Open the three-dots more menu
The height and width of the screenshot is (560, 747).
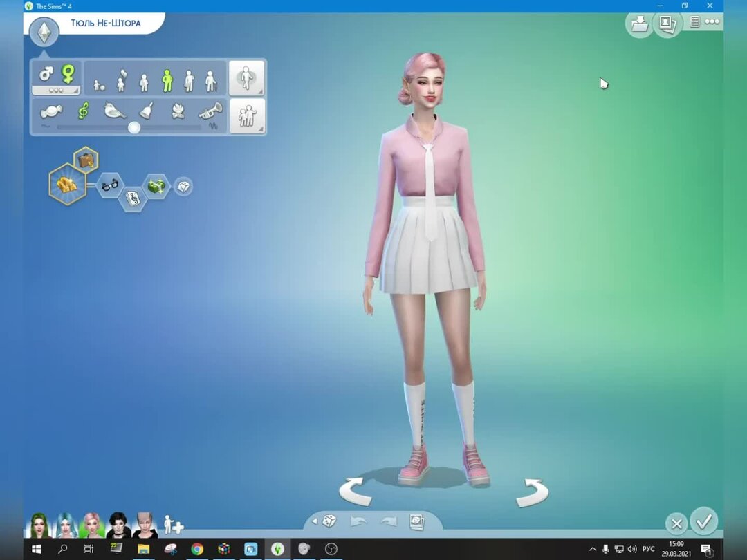pos(712,21)
